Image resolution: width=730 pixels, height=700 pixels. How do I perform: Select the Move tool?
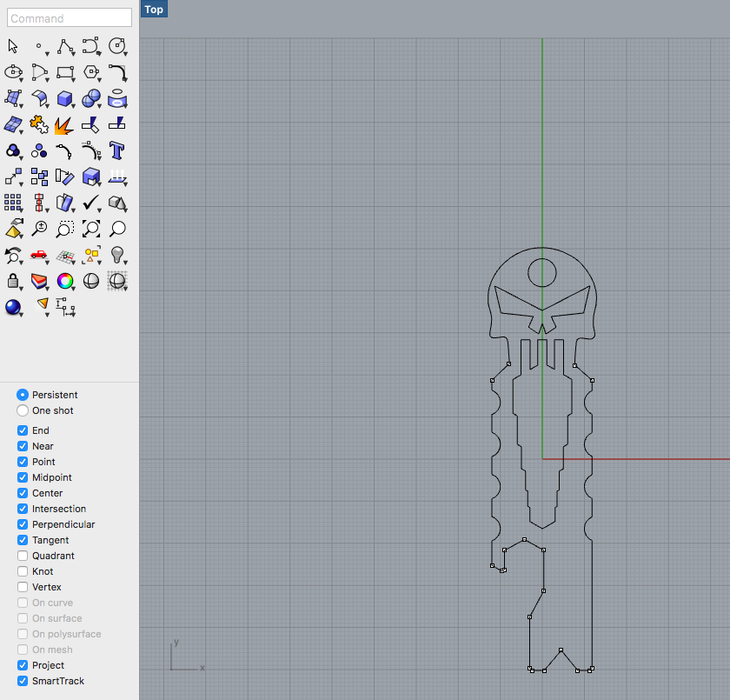point(13,177)
